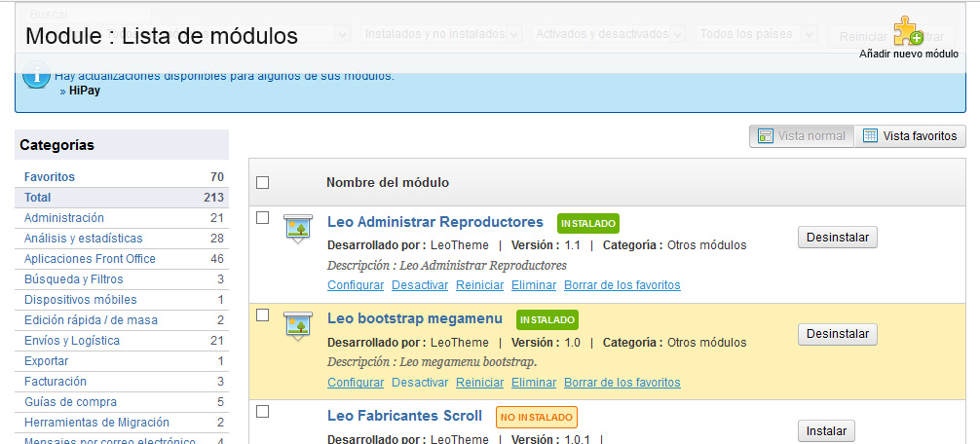Click the Categorías panel heading

tap(122, 145)
